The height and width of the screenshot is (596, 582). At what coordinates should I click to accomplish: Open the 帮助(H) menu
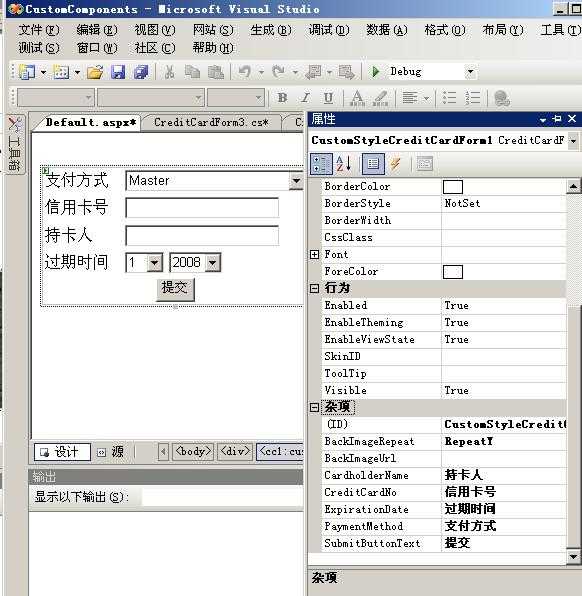[213, 48]
